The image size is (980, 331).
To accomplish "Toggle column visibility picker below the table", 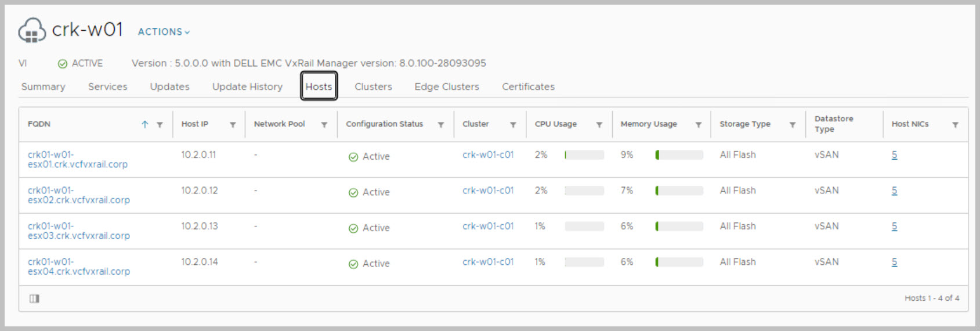I will pos(34,298).
